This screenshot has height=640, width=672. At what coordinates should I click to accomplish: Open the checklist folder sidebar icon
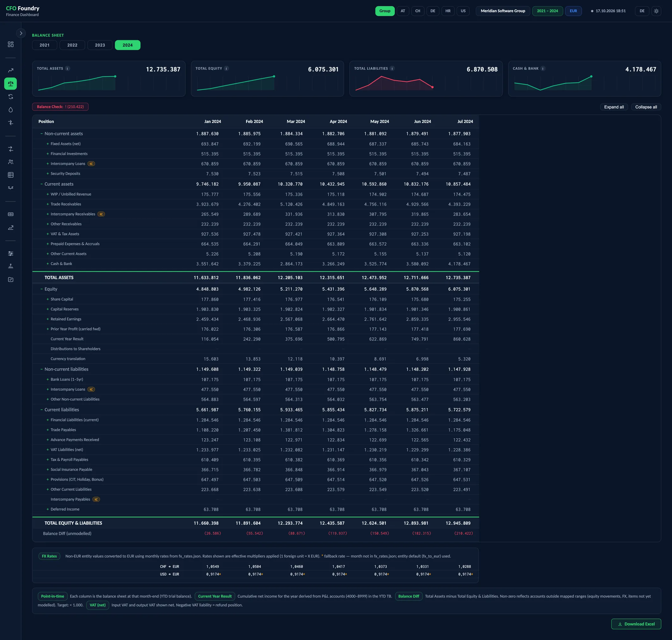(10, 279)
